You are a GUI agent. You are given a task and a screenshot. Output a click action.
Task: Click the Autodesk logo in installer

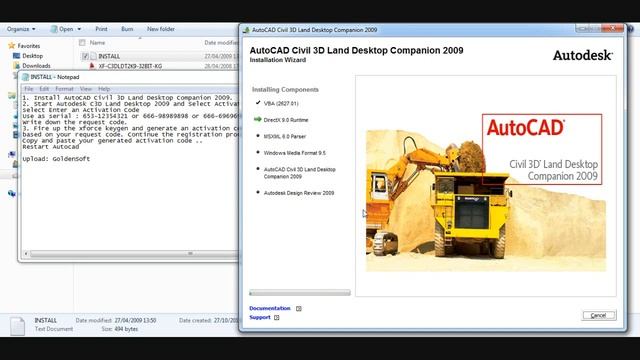pos(582,55)
